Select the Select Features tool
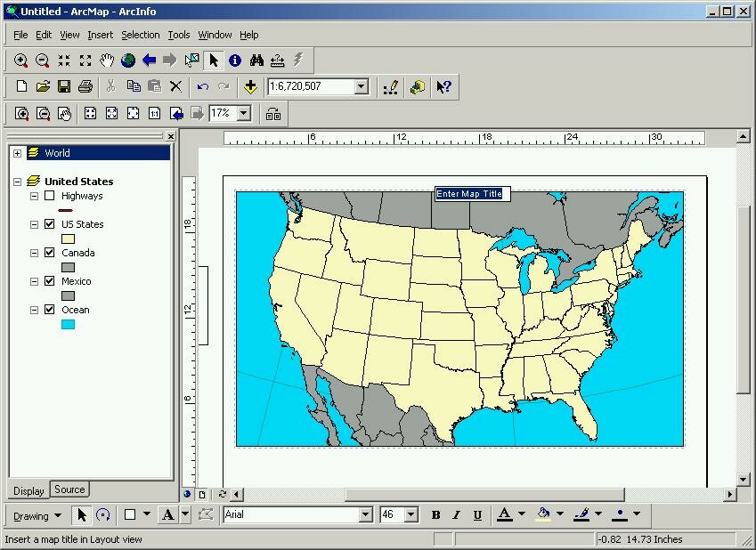Viewport: 756px width, 550px height. tap(191, 61)
